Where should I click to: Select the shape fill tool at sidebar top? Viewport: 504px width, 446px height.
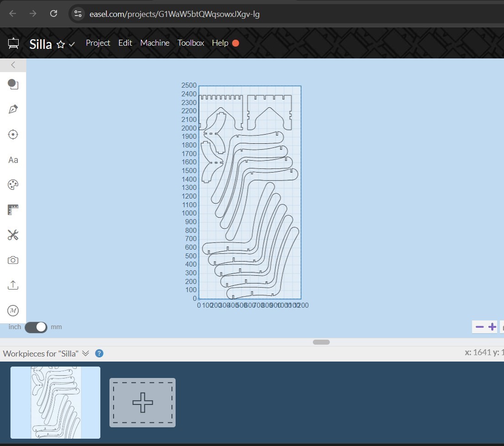point(13,84)
